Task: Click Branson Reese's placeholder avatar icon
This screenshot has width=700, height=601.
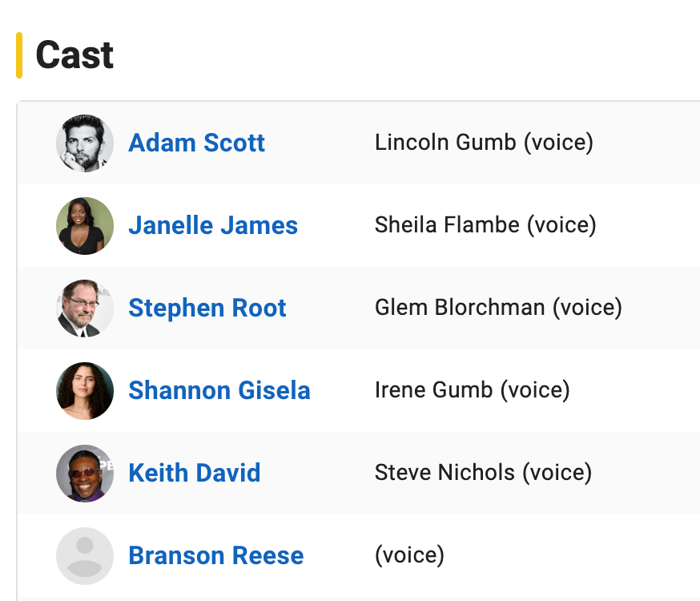Action: tap(85, 555)
